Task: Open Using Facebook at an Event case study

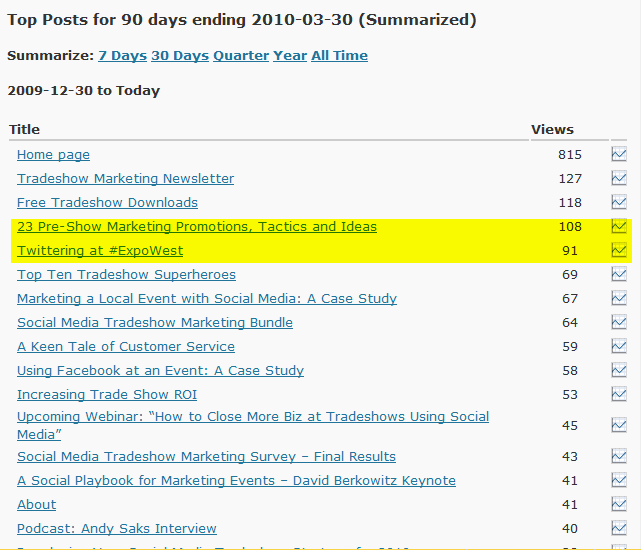Action: click(160, 371)
